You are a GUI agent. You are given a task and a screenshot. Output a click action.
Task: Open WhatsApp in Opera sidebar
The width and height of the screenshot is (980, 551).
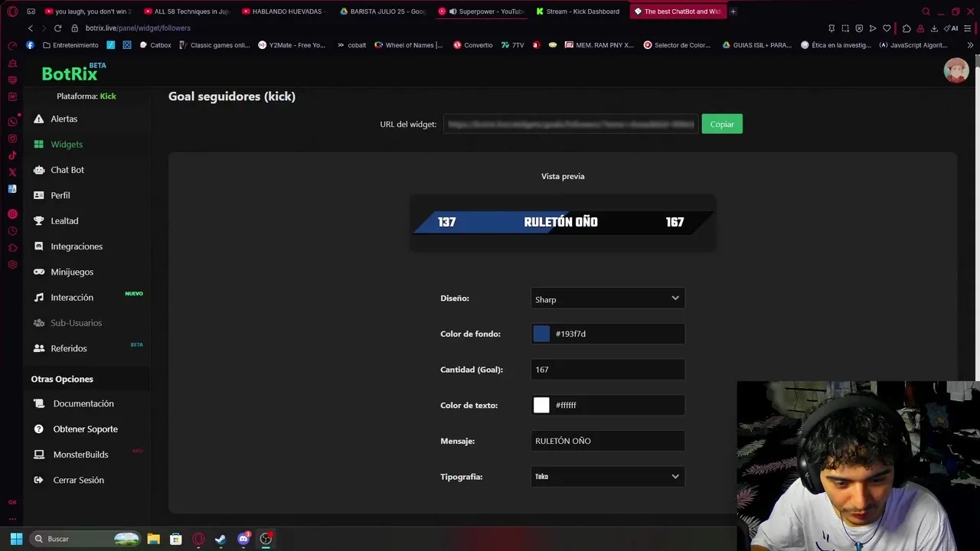[x=12, y=122]
